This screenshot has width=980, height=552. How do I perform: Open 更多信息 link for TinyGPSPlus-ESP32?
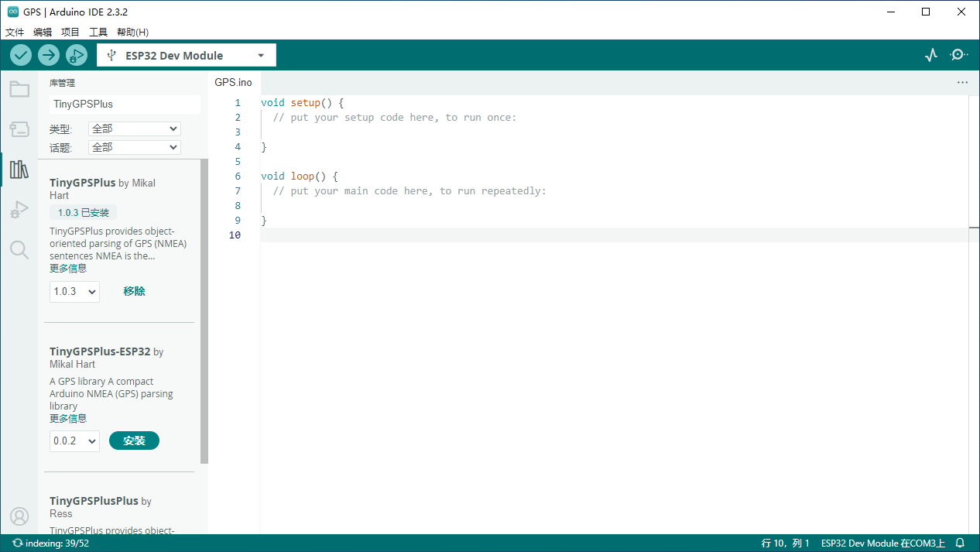[x=68, y=419]
